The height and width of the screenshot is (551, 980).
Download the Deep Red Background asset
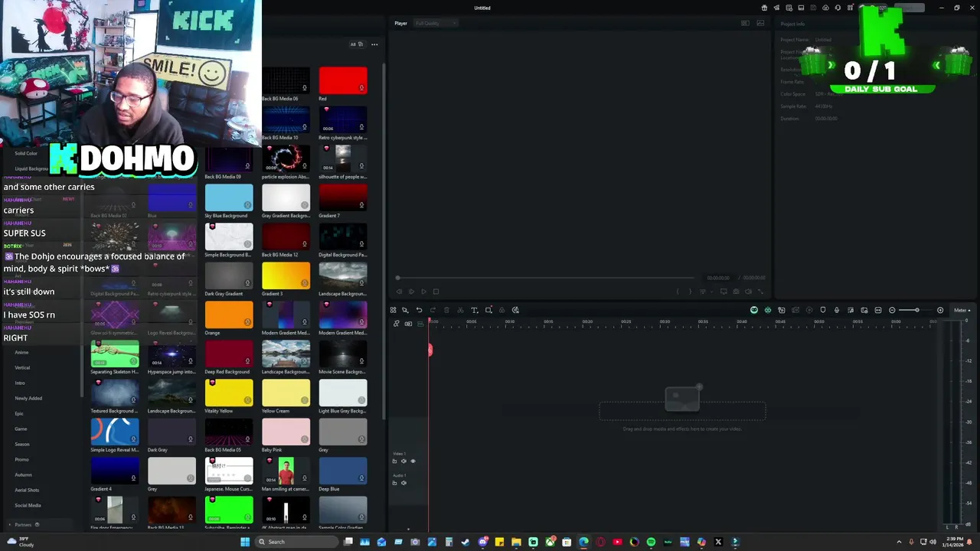click(x=247, y=361)
